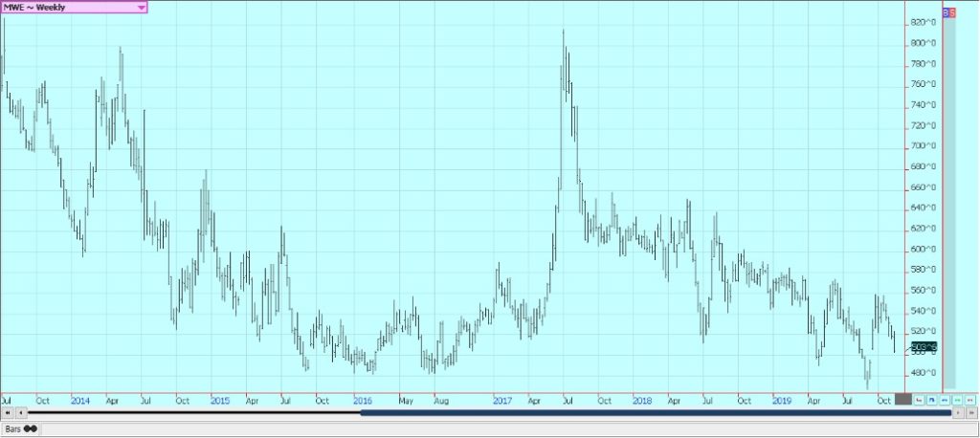Step the chart forward with single-right arrow
980x438 pixels.
pyautogui.click(x=958, y=413)
